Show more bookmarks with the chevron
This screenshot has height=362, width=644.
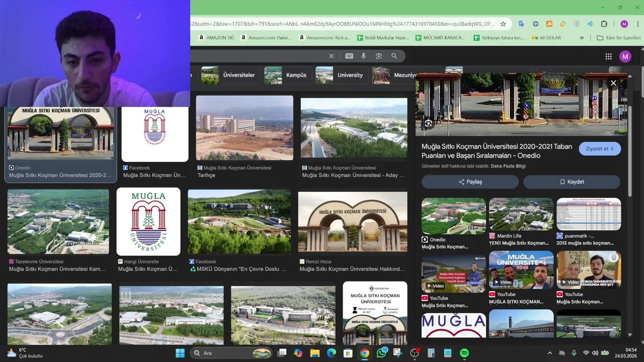(582, 38)
